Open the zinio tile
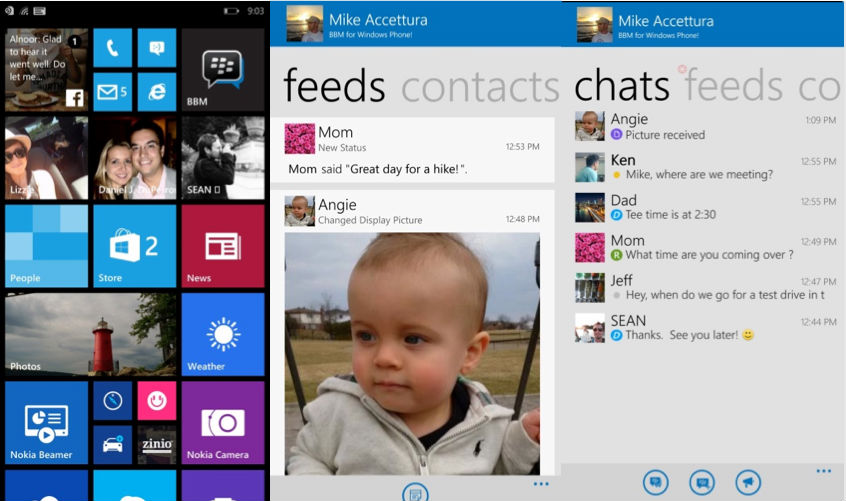The width and height of the screenshot is (846, 501). pos(157,445)
